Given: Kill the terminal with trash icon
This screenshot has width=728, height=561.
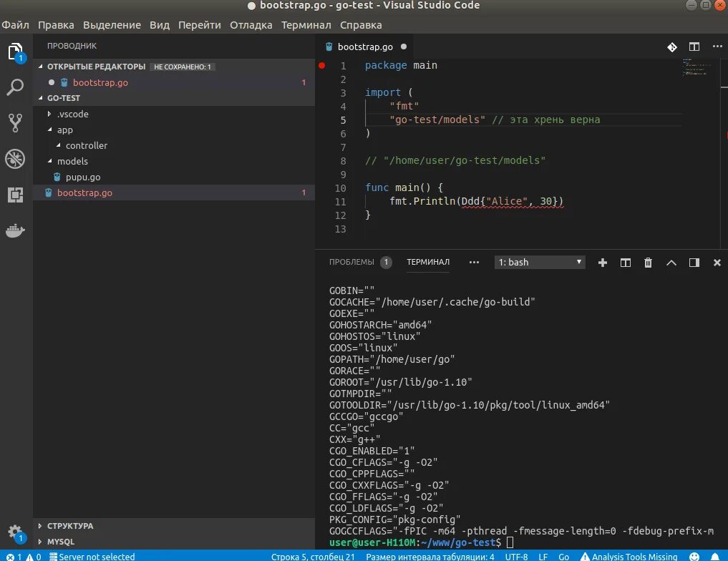Looking at the screenshot, I should (x=648, y=263).
